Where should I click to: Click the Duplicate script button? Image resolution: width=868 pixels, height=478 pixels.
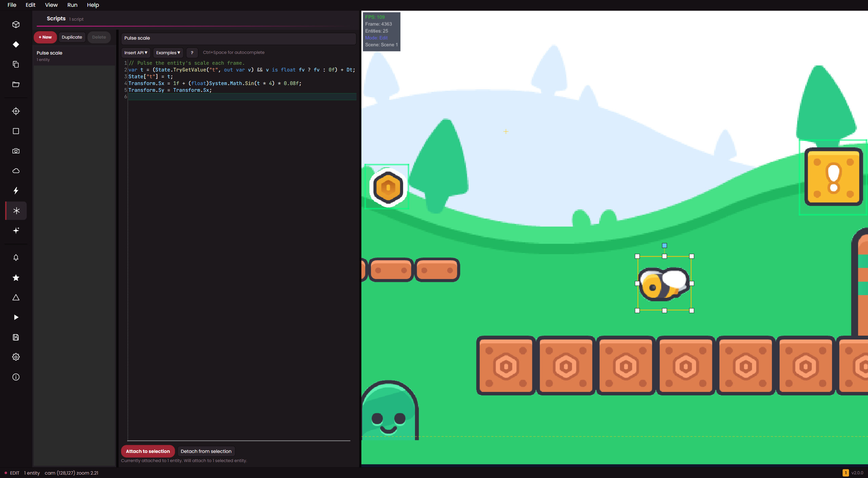pyautogui.click(x=72, y=37)
